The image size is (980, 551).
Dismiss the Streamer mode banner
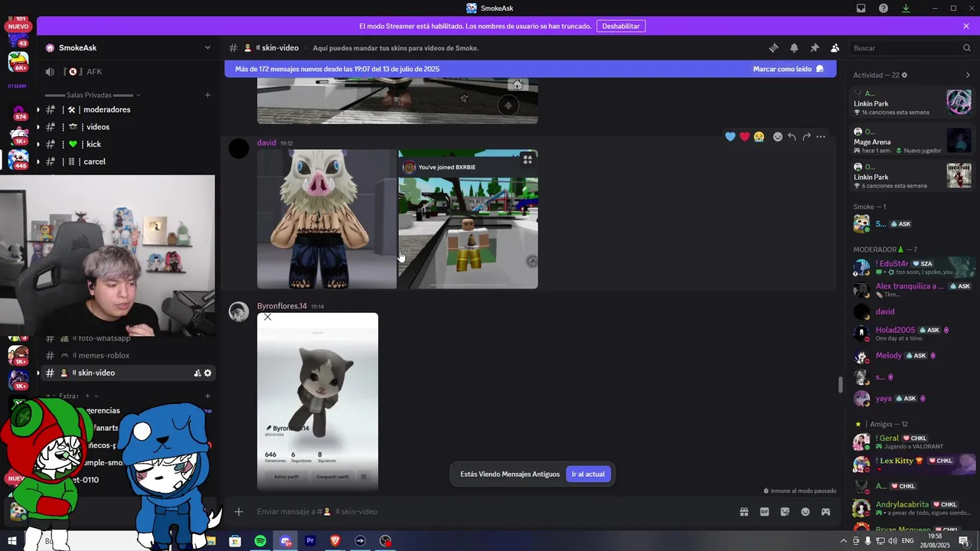tap(966, 26)
